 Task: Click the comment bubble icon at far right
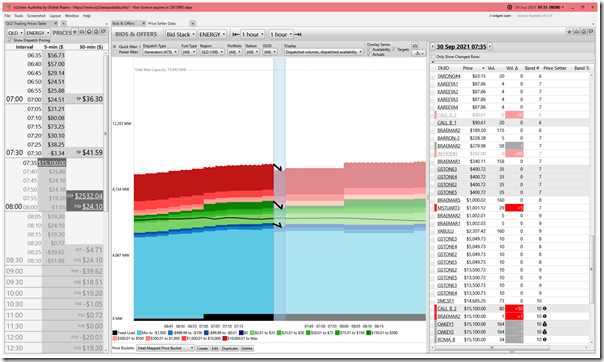click(x=591, y=32)
